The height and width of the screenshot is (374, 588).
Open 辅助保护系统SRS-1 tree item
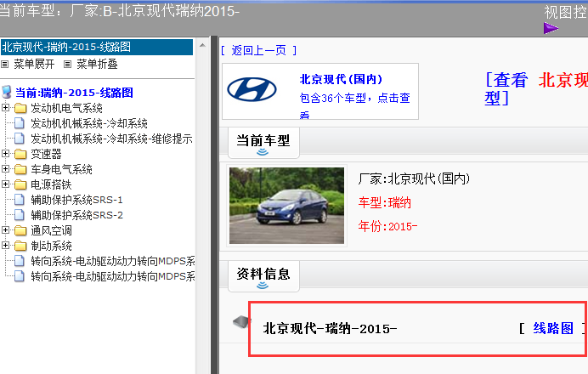76,200
